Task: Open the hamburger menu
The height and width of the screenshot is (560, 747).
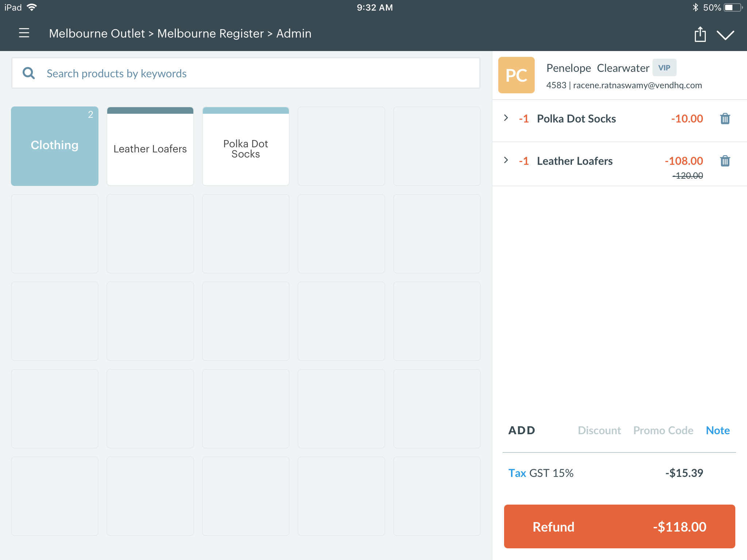Action: pos(24,33)
